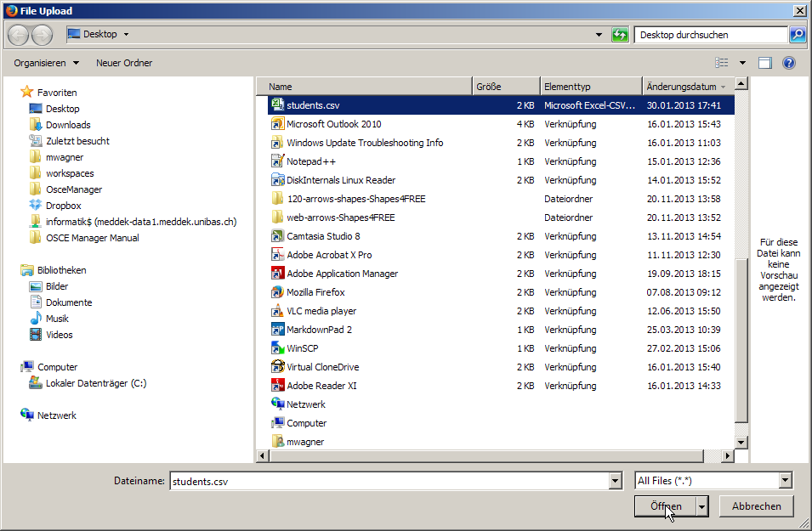Click the Adobe Application Manager icon

pos(277,274)
